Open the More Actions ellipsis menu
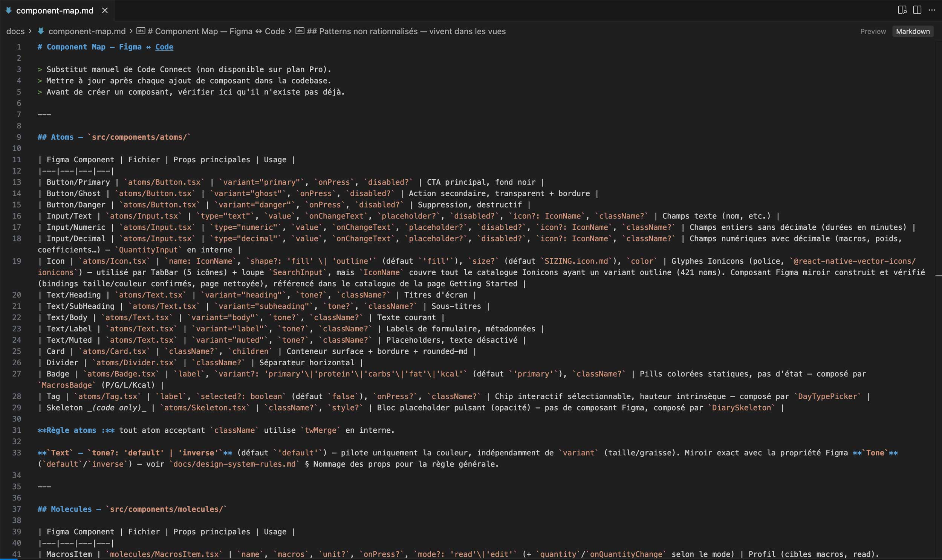This screenshot has width=942, height=560. [x=932, y=10]
